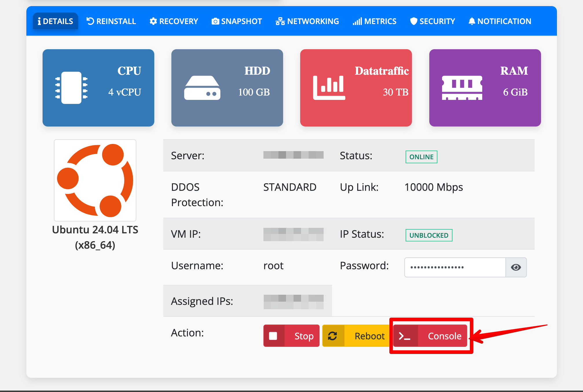View the Metrics tab
The image size is (583, 392).
[374, 21]
